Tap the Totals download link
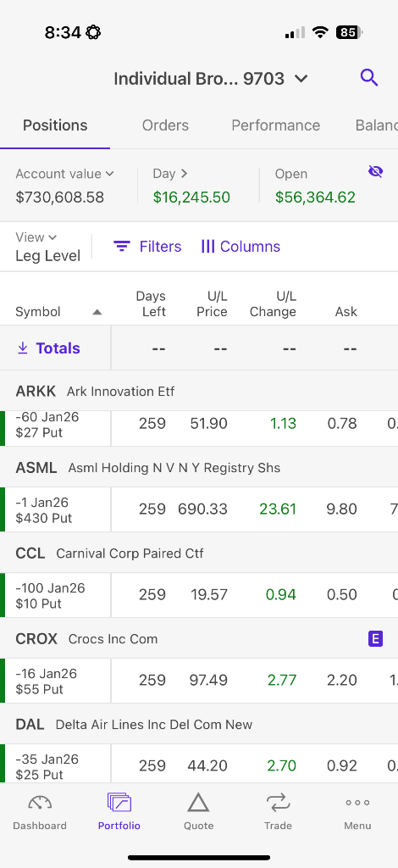398x868 pixels. [48, 348]
